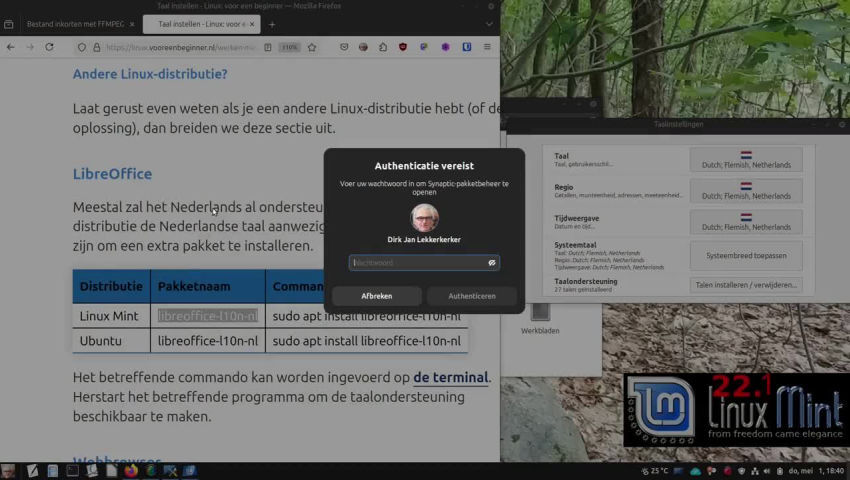Screen dimensions: 850x480
Task: Click 'Systeembreed toepassen' in Taalinstellingen
Action: 746,255
